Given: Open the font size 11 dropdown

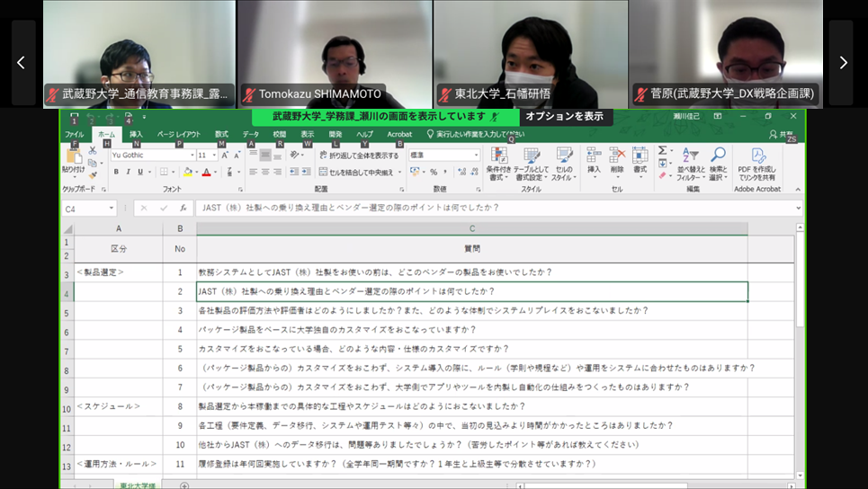Looking at the screenshot, I should click(x=214, y=156).
